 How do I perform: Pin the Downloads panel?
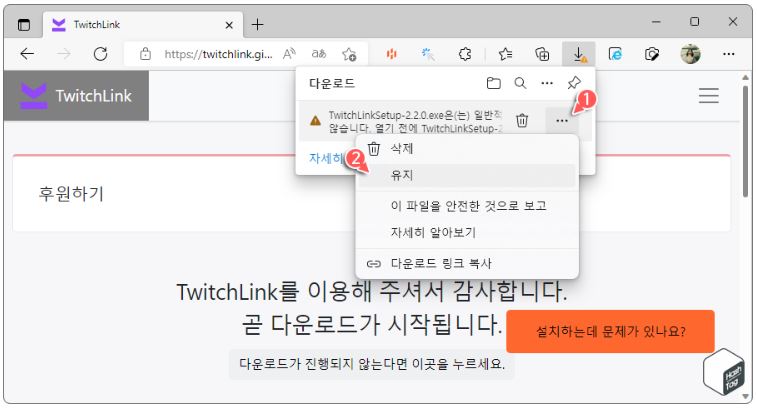pyautogui.click(x=574, y=83)
